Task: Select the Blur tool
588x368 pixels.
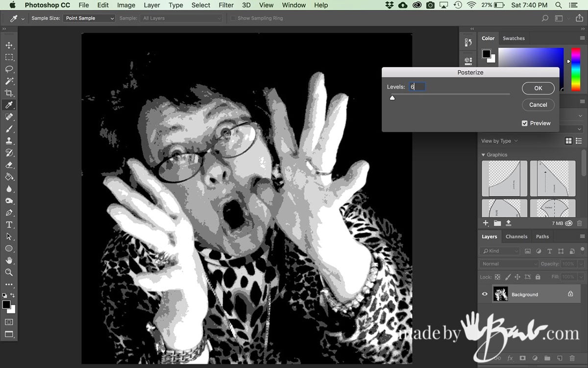Action: (x=9, y=188)
